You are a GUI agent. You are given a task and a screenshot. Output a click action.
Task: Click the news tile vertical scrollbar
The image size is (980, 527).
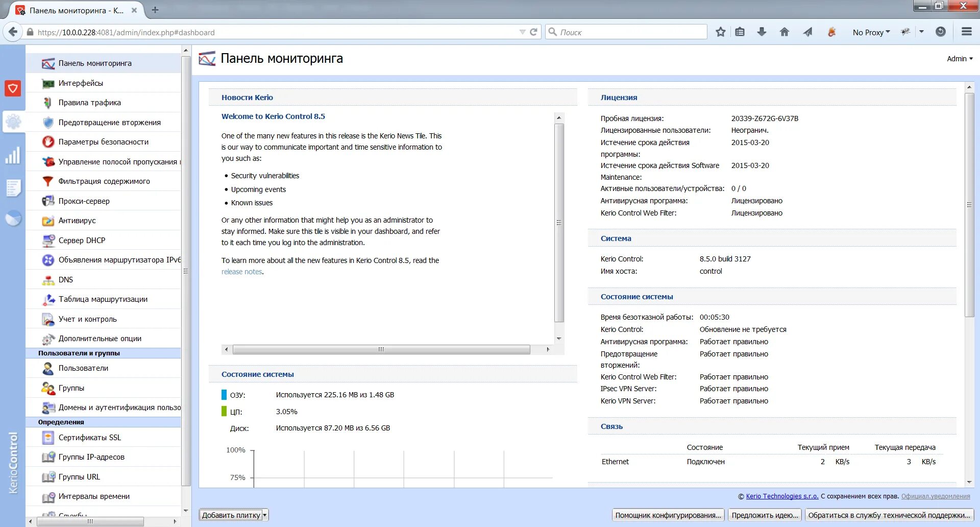559,223
